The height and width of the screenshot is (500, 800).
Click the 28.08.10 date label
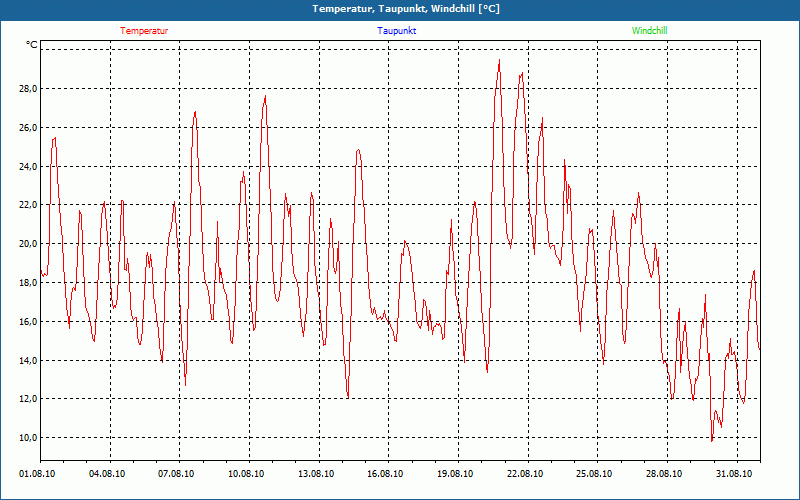coord(664,474)
